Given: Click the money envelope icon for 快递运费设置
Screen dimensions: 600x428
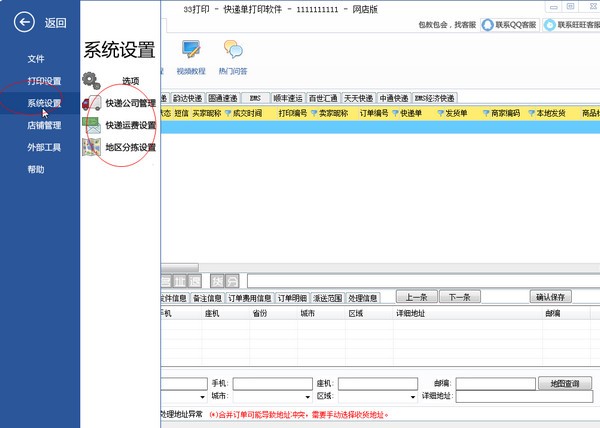Looking at the screenshot, I should [91, 125].
